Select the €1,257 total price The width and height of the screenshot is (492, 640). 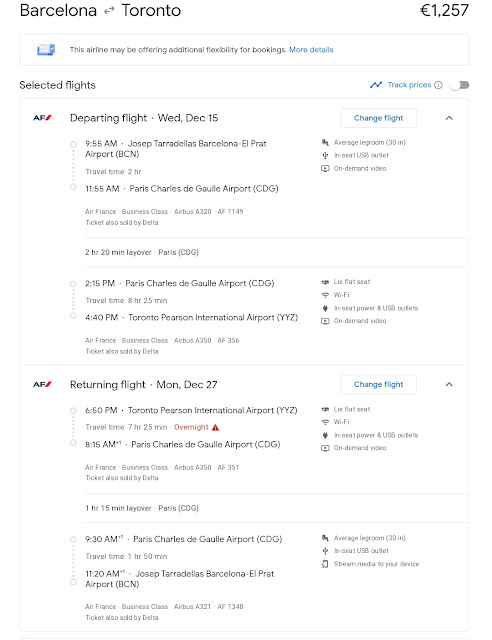[444, 10]
